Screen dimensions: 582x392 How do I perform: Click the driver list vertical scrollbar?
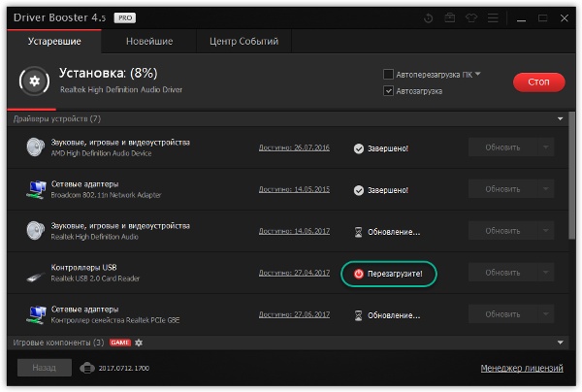[x=572, y=175]
